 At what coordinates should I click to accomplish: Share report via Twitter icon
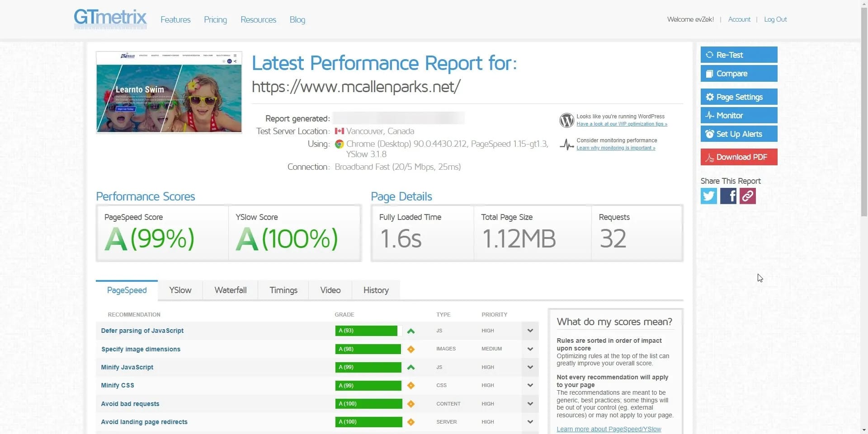click(x=708, y=196)
